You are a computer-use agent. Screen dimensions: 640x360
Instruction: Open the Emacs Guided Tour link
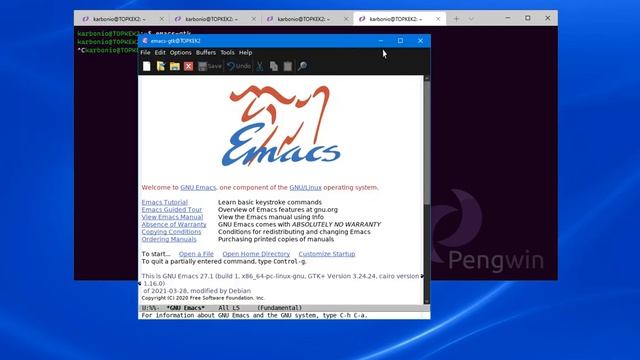click(x=172, y=209)
